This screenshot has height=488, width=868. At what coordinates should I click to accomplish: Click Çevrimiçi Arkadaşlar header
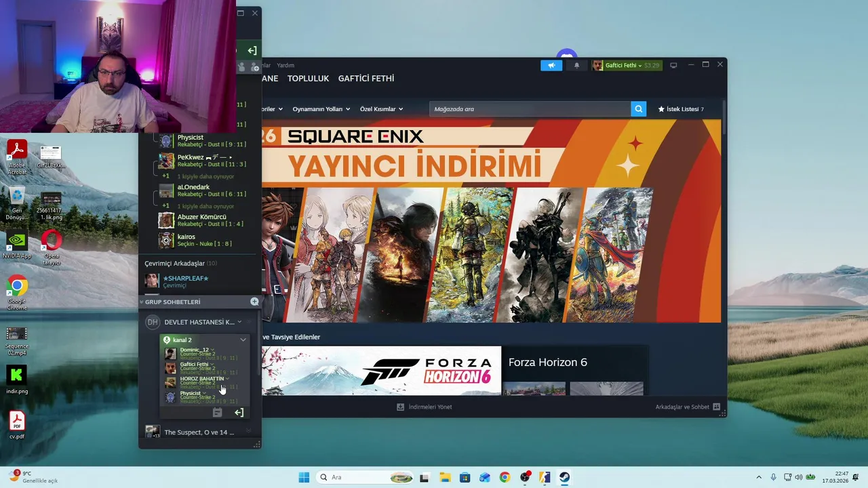pyautogui.click(x=180, y=263)
